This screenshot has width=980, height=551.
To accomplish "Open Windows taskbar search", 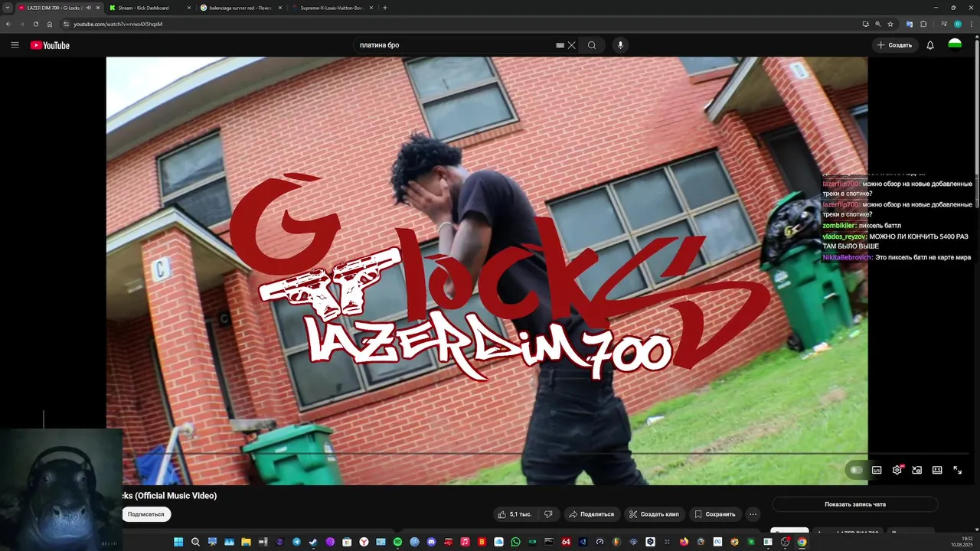I will pyautogui.click(x=195, y=542).
